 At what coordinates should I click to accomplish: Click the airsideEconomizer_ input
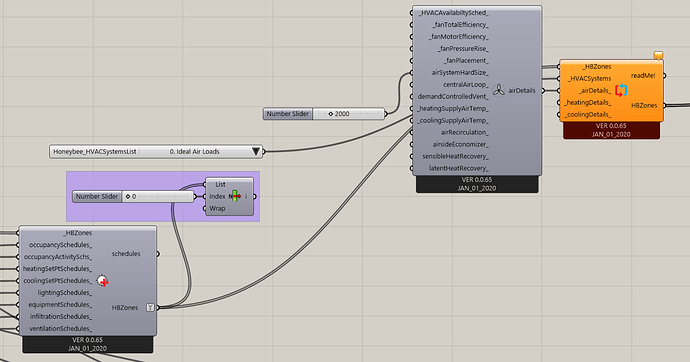pos(460,144)
